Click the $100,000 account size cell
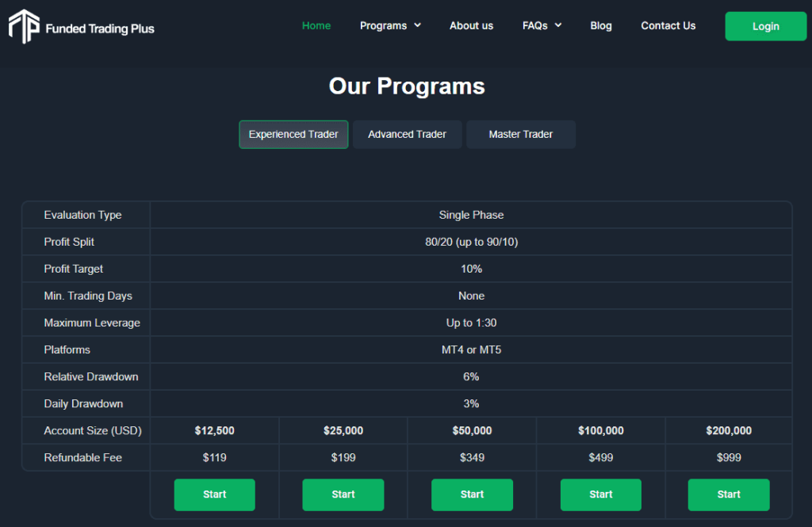The height and width of the screenshot is (527, 812). [601, 430]
